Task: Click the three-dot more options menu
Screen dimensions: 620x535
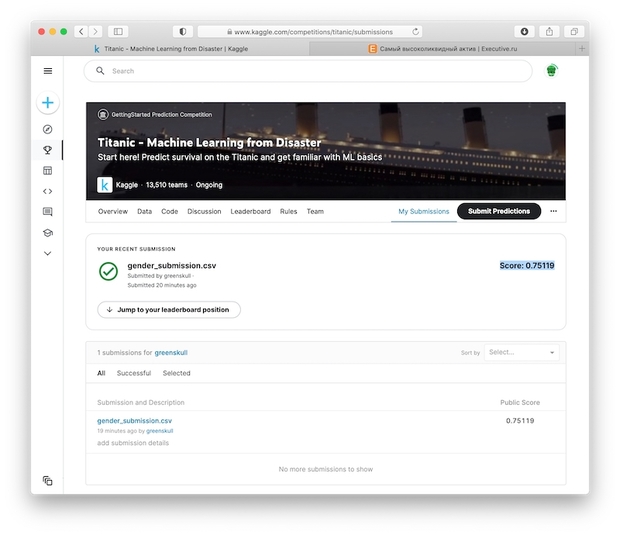Action: pyautogui.click(x=554, y=211)
